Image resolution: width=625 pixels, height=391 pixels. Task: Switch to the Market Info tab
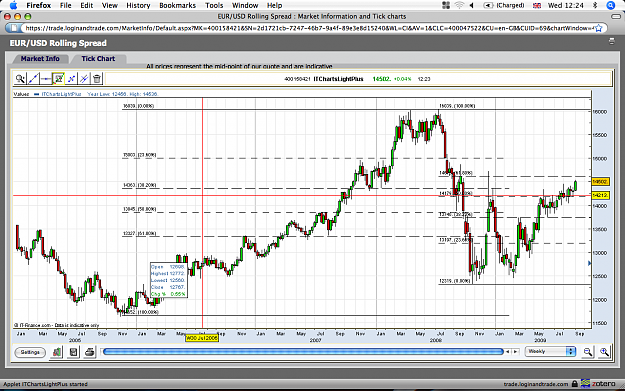point(40,59)
